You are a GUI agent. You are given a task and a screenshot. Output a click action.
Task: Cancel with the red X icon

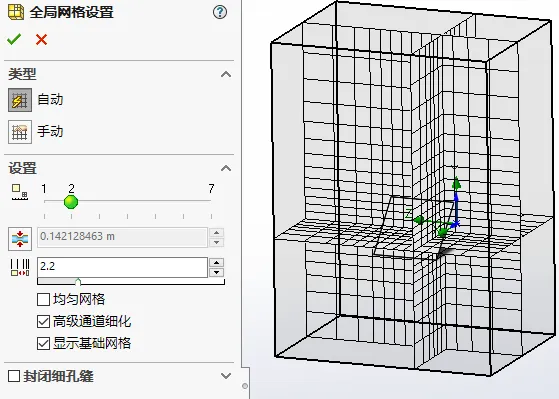click(41, 40)
